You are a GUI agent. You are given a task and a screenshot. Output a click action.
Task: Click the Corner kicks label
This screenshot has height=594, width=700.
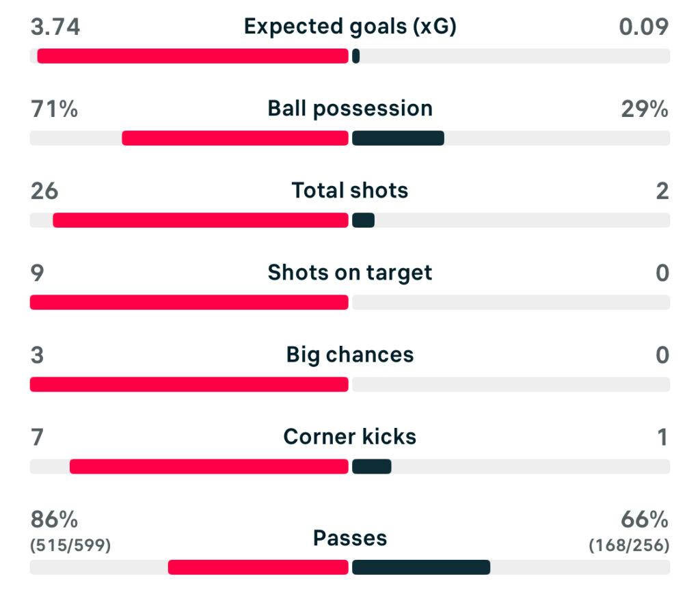pyautogui.click(x=350, y=437)
